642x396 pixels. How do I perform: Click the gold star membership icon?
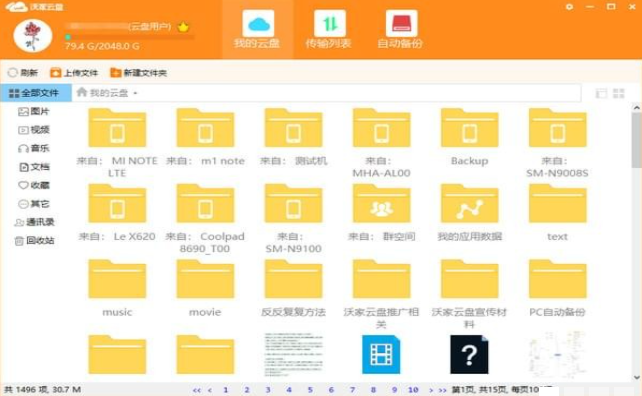(x=183, y=27)
